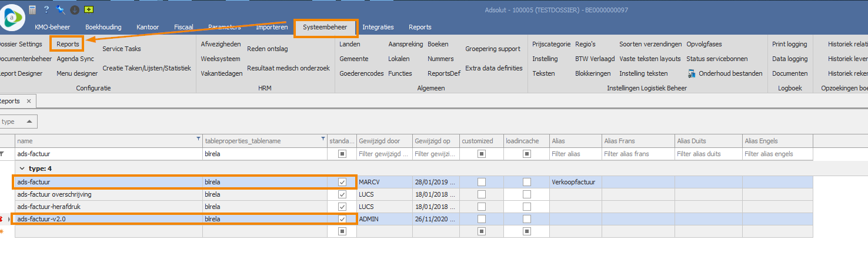Open Extra data definities

(494, 68)
